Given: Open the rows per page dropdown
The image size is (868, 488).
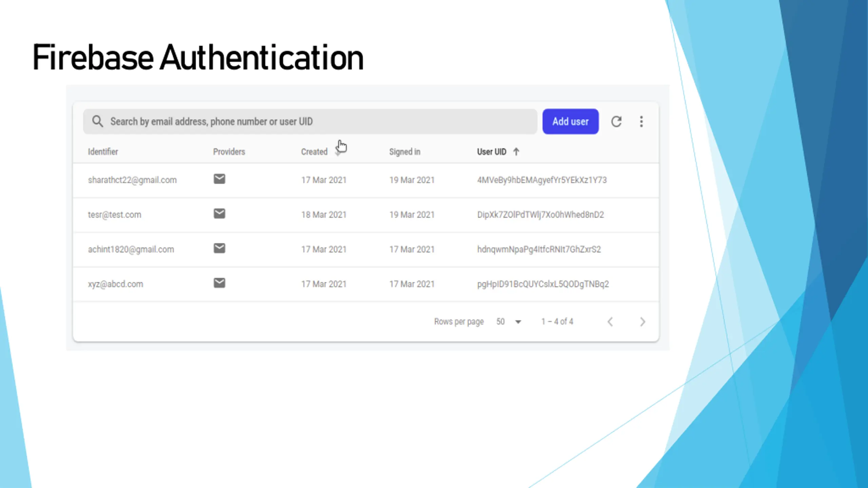Looking at the screenshot, I should [509, 322].
